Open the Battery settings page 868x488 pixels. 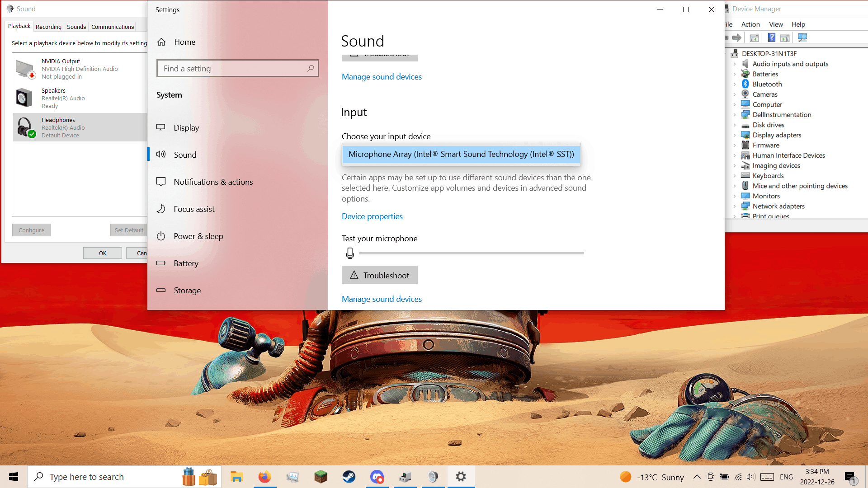pyautogui.click(x=186, y=263)
